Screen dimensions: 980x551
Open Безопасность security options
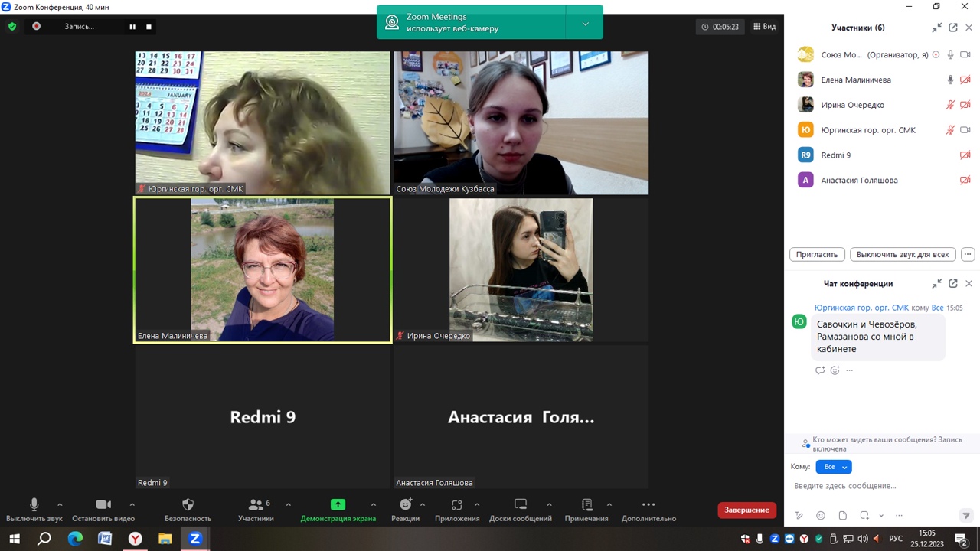188,510
